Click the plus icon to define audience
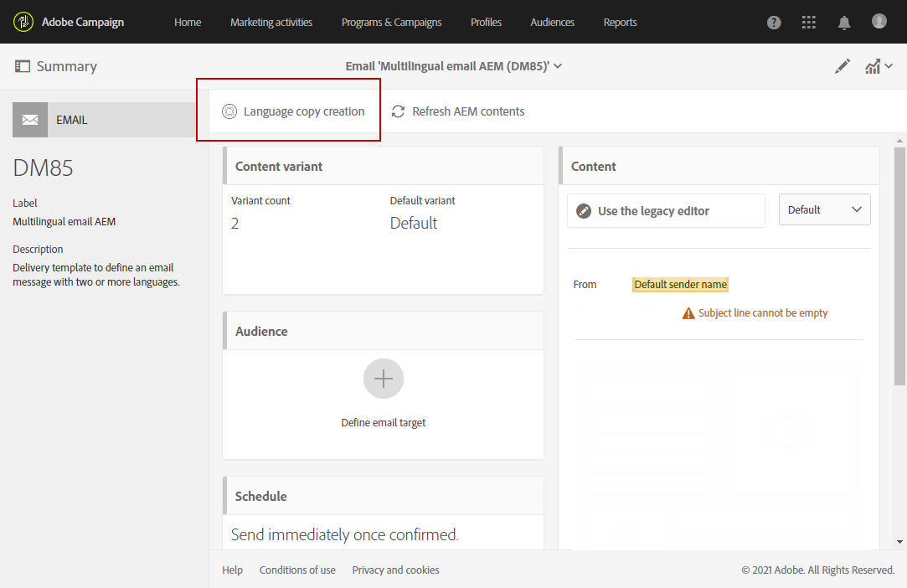The width and height of the screenshot is (907, 588). (383, 379)
